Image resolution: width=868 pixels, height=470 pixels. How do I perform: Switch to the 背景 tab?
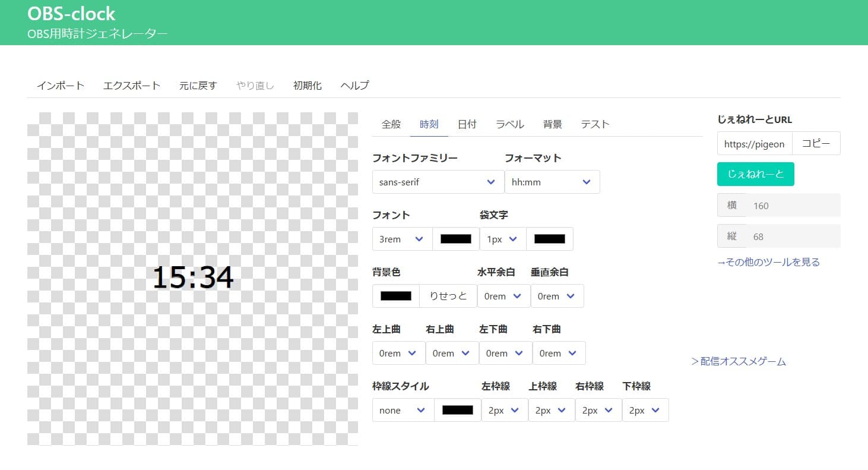552,124
